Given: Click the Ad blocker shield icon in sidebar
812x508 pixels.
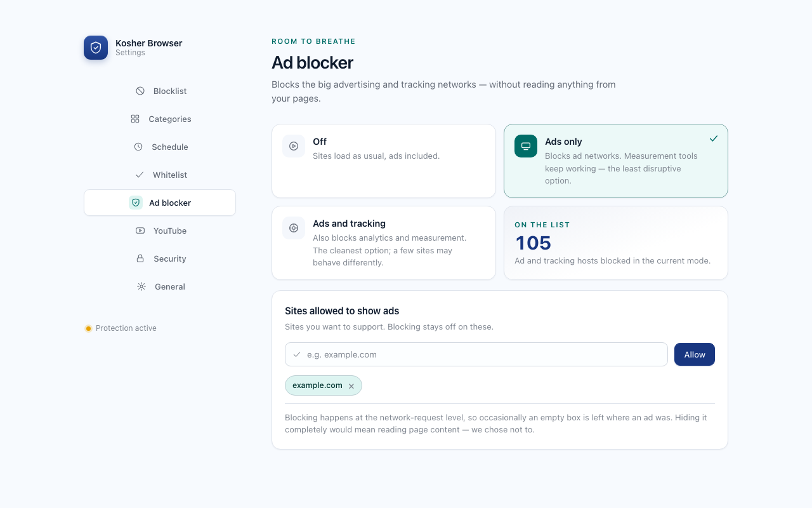Looking at the screenshot, I should point(136,203).
